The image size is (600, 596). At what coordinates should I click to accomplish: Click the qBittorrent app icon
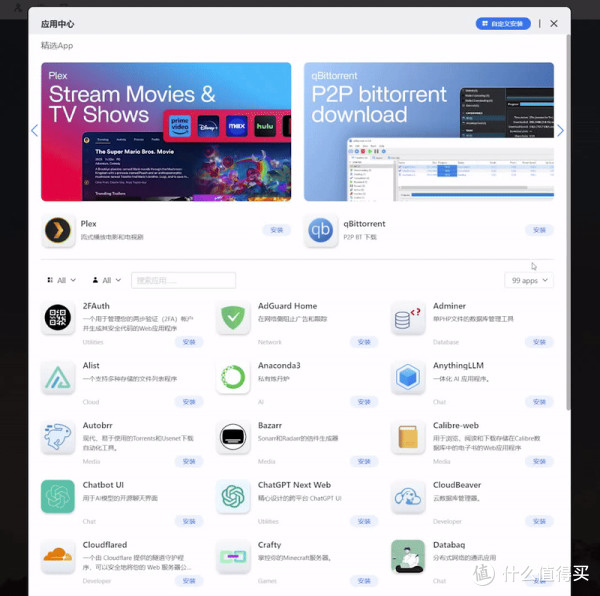tap(321, 231)
